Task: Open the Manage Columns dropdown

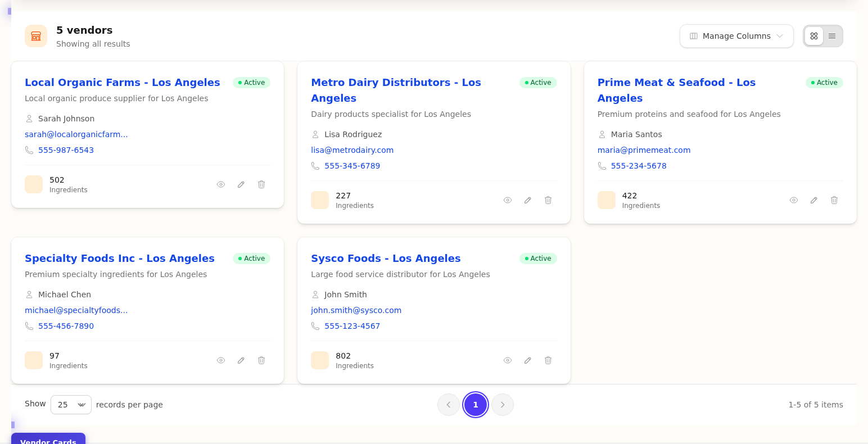Action: pyautogui.click(x=736, y=36)
